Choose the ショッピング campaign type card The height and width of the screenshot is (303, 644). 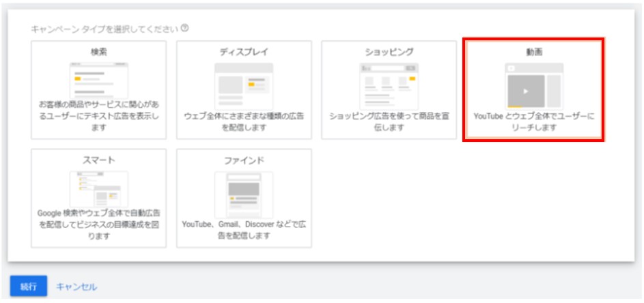pos(389,90)
